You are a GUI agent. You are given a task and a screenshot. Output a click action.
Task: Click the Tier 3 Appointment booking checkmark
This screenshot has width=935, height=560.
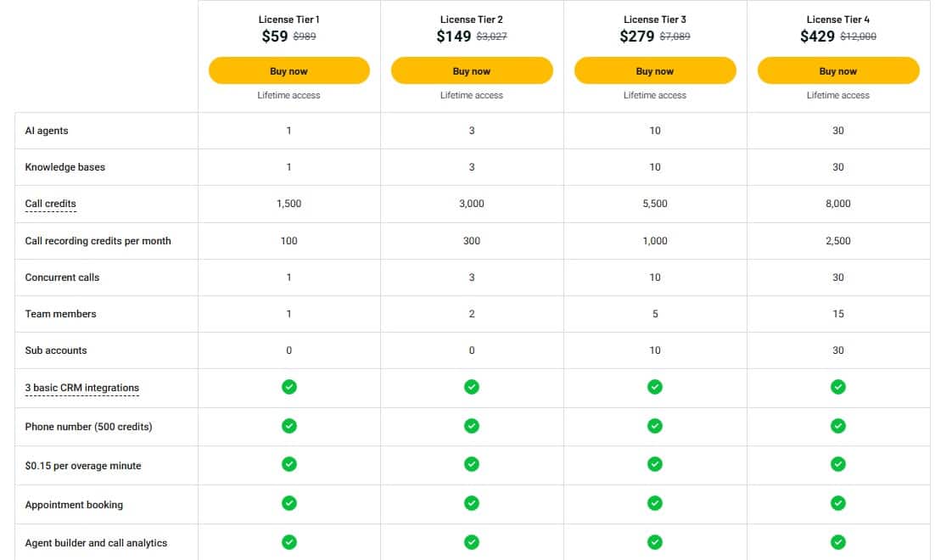pos(655,503)
